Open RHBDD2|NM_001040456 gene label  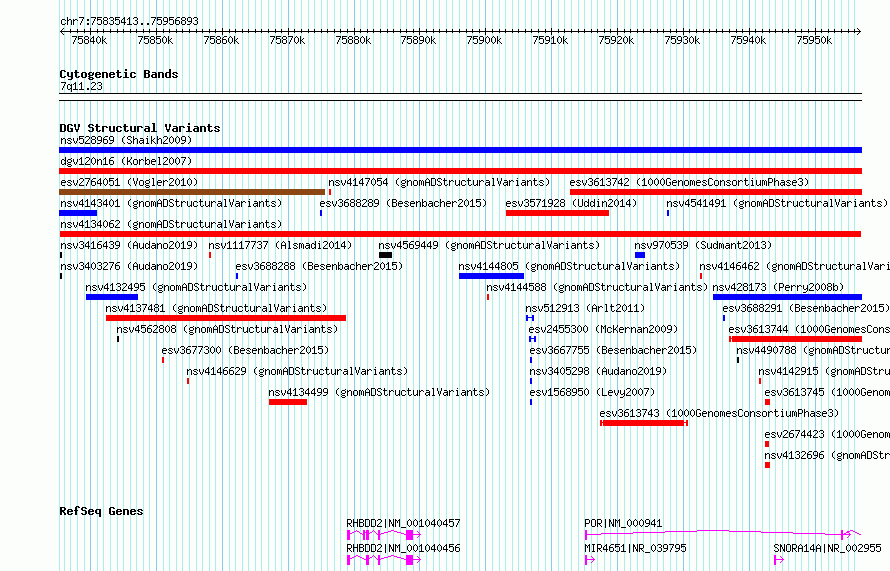[x=403, y=548]
